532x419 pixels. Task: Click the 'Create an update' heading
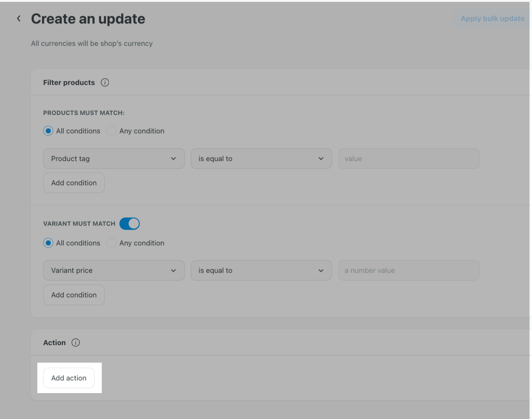[88, 19]
